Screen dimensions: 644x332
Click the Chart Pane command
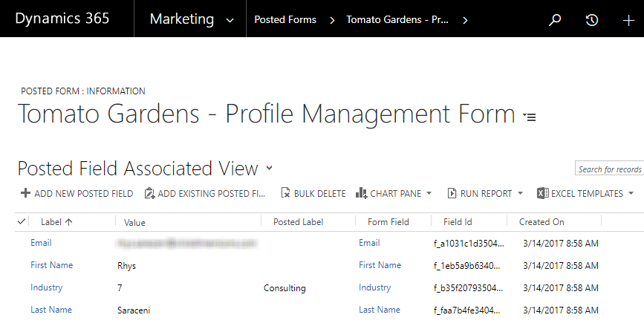[x=394, y=193]
